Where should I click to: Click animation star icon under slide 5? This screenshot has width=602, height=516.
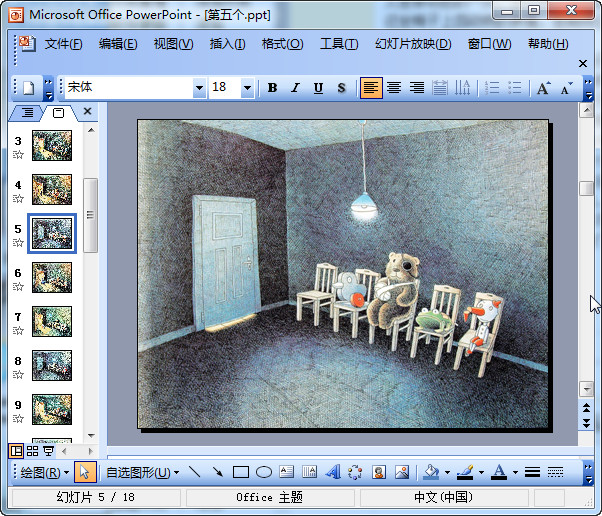point(18,243)
